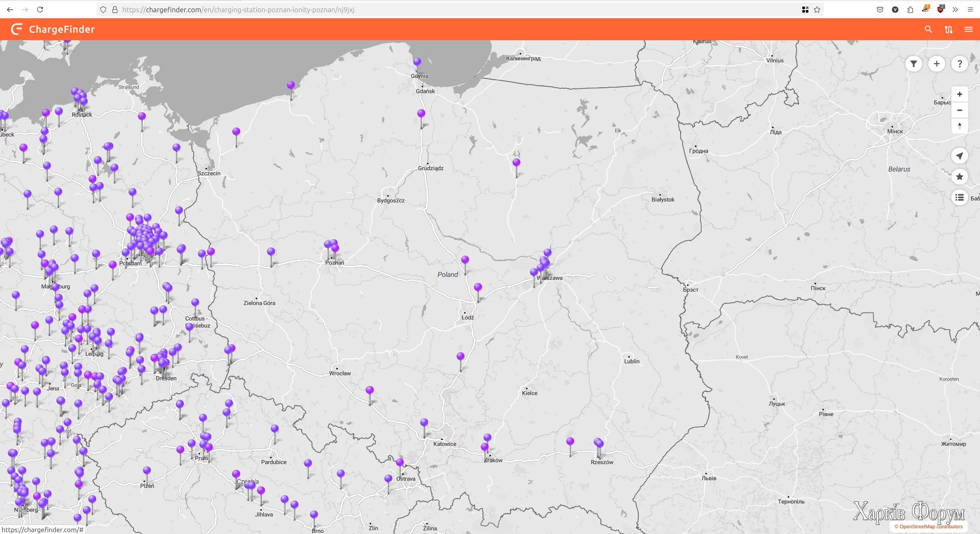
Task: Open the Firefox application menu
Action: tap(970, 10)
